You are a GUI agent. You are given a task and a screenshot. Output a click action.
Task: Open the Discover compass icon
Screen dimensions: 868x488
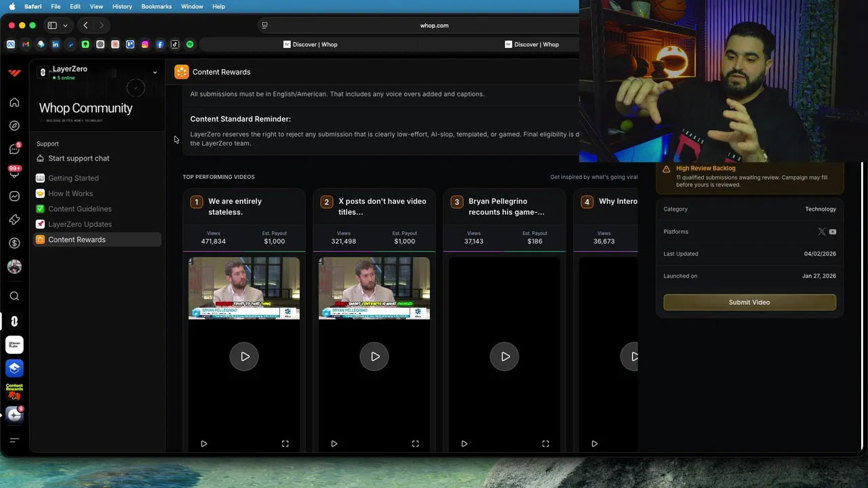(x=14, y=125)
